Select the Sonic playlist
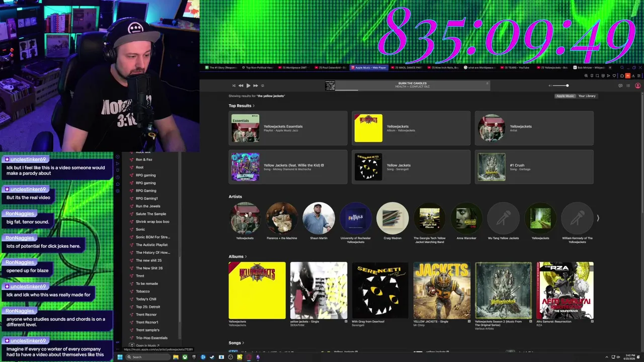Image resolution: width=644 pixels, height=362 pixels. (140, 229)
